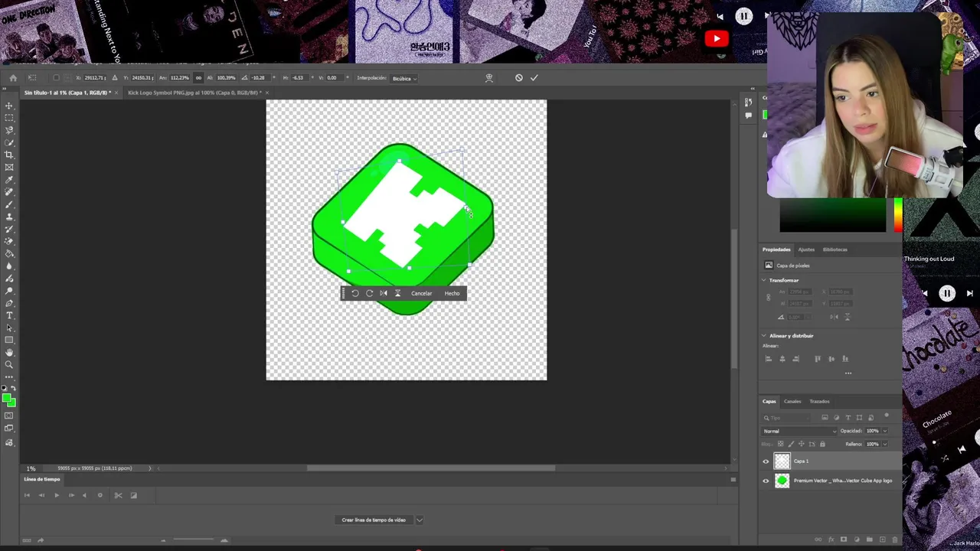Screen dimensions: 980x551
Task: Select the Frame tool
Action: click(x=9, y=167)
